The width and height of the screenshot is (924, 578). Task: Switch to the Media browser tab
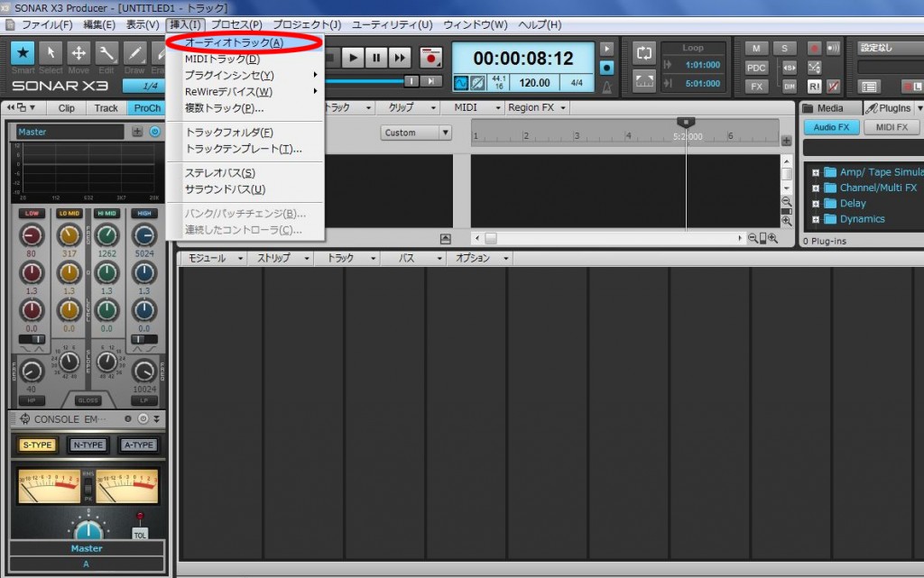[830, 108]
